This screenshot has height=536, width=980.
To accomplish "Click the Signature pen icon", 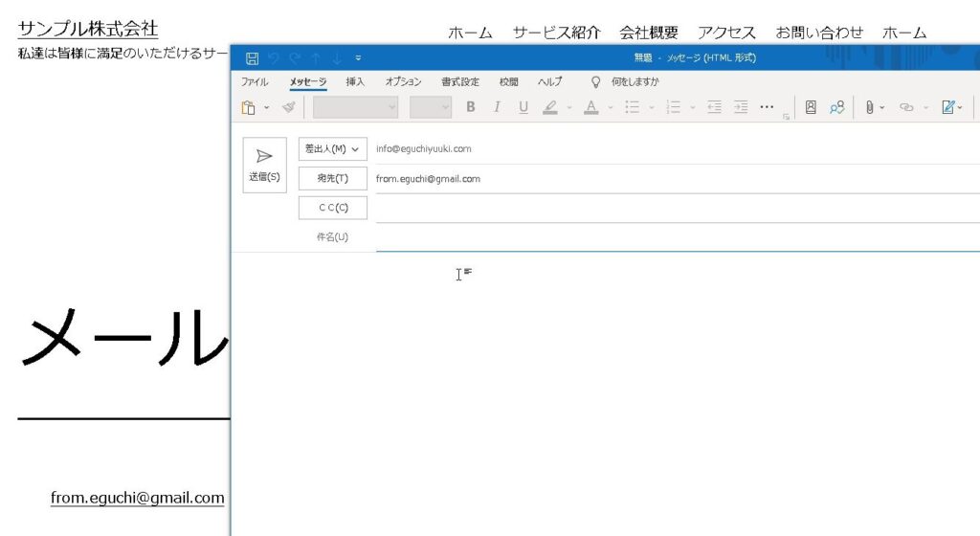I will pyautogui.click(x=947, y=107).
